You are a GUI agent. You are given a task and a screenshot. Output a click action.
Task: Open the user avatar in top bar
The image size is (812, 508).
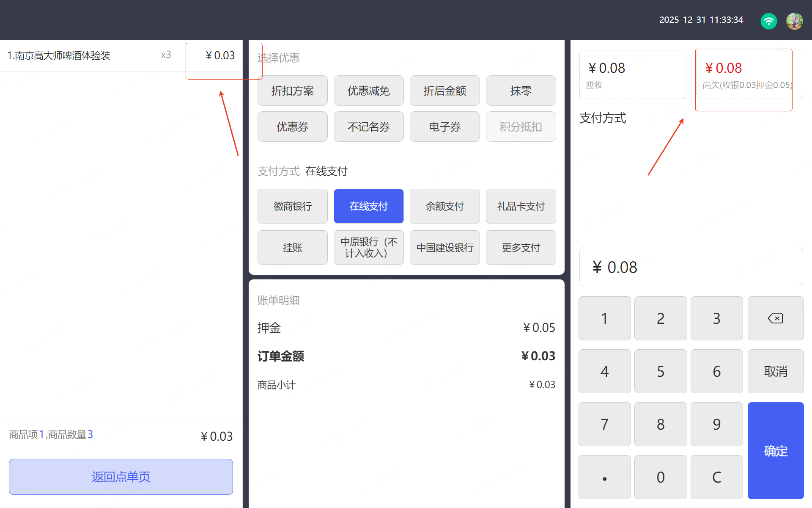794,20
